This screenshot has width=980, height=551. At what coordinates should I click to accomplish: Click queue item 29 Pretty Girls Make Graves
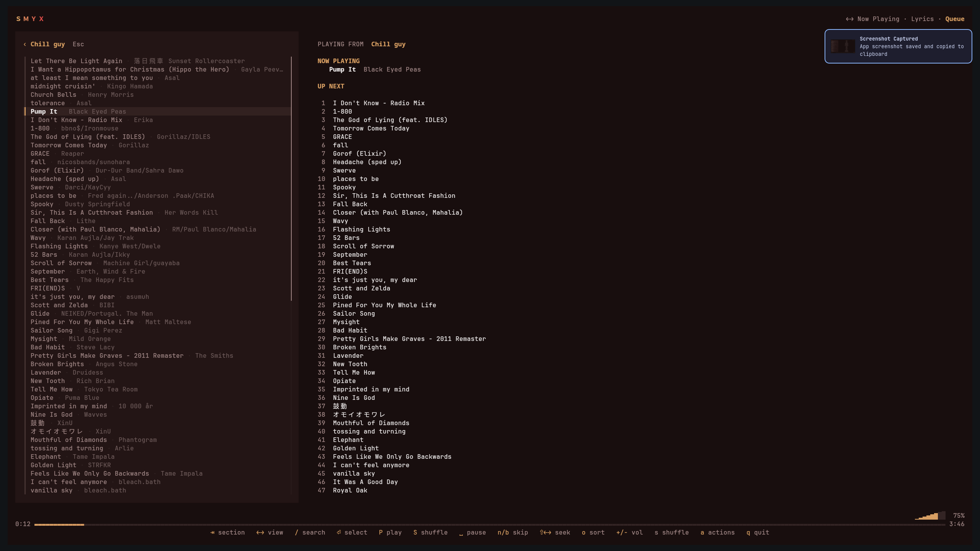pyautogui.click(x=409, y=339)
